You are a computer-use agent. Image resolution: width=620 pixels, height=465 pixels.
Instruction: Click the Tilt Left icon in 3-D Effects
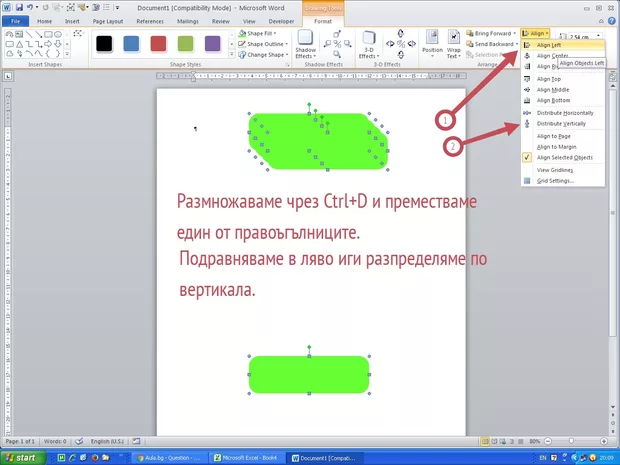point(390,44)
